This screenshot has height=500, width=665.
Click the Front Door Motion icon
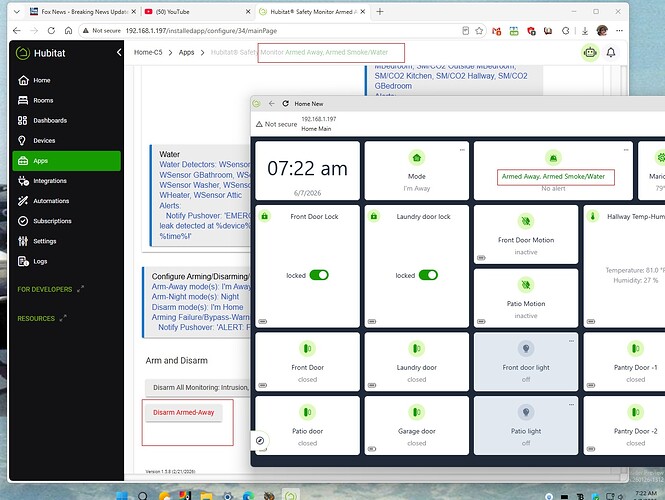tap(526, 221)
